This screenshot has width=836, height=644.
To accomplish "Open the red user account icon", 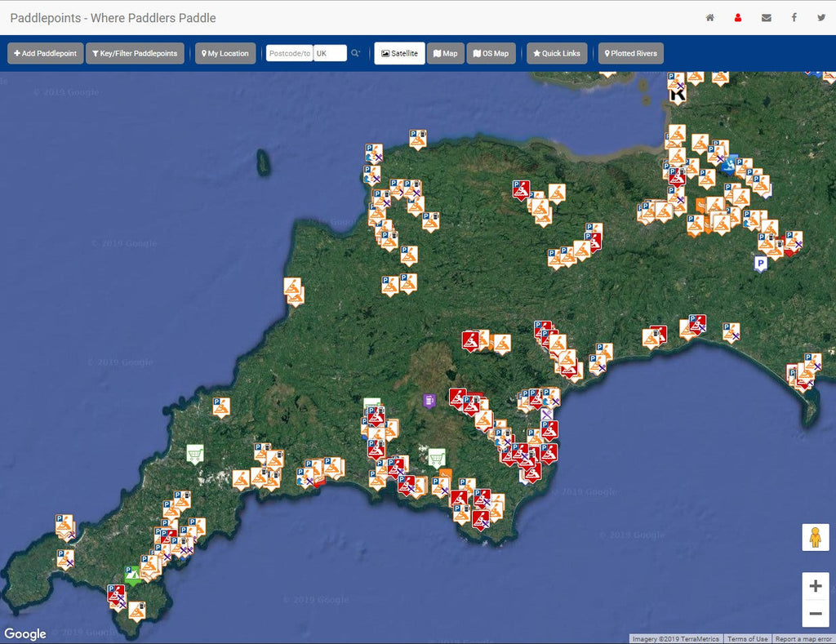I will click(x=738, y=18).
